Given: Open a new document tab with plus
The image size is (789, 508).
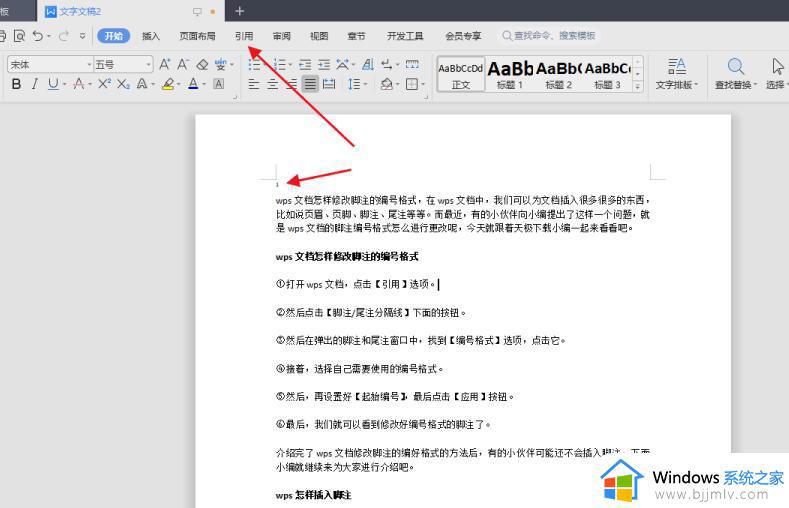Looking at the screenshot, I should (x=240, y=11).
